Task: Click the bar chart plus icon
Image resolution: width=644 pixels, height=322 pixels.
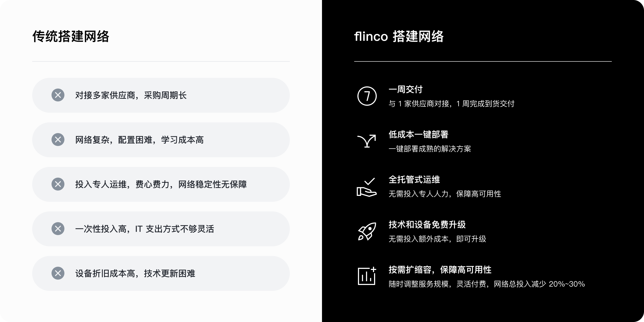Action: 367,276
